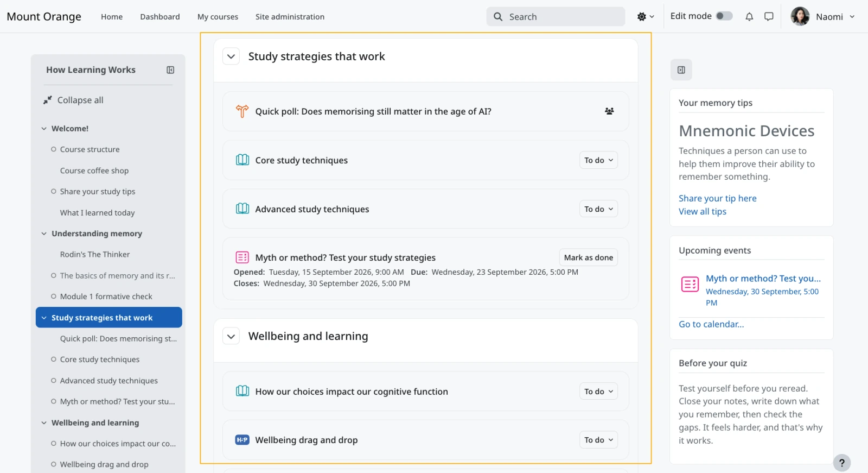Image resolution: width=868 pixels, height=473 pixels.
Task: Click the search magnifier icon
Action: [498, 17]
